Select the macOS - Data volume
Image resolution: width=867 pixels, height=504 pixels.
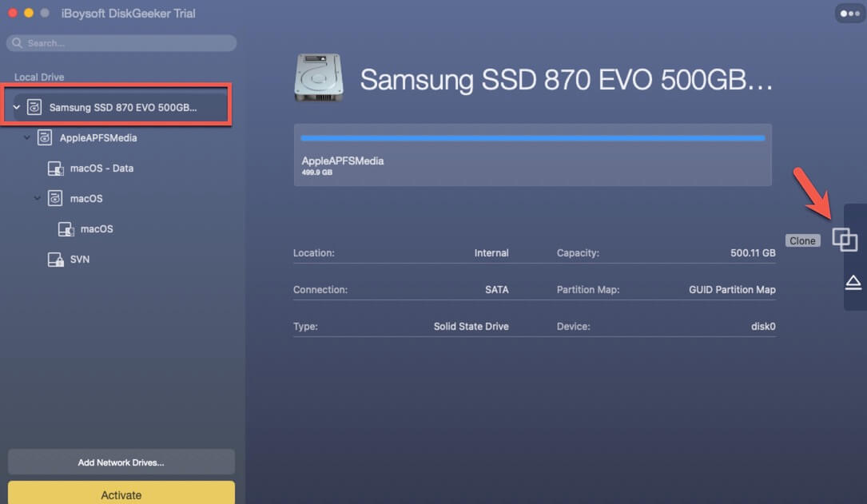101,169
